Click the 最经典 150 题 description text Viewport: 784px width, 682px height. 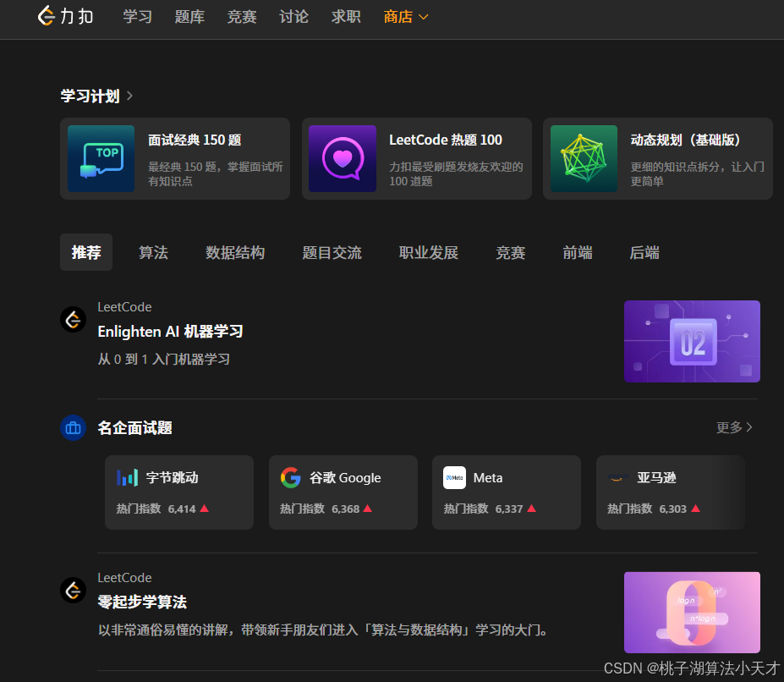pos(216,173)
